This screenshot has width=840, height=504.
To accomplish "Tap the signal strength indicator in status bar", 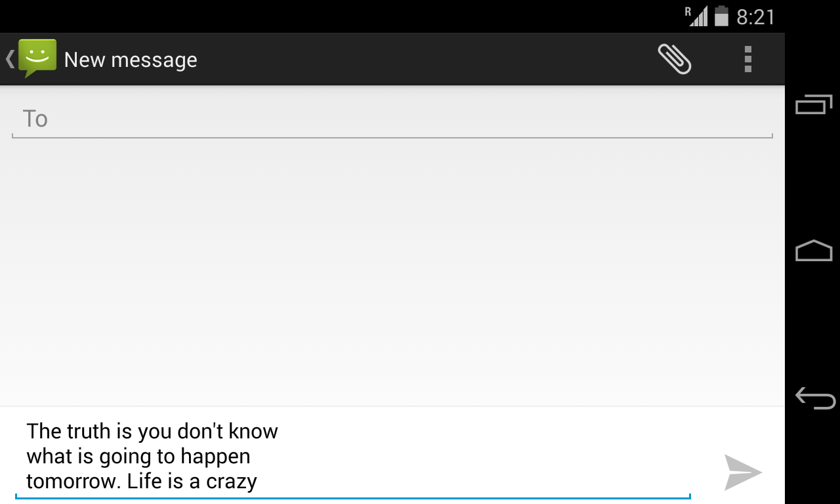I will click(697, 16).
